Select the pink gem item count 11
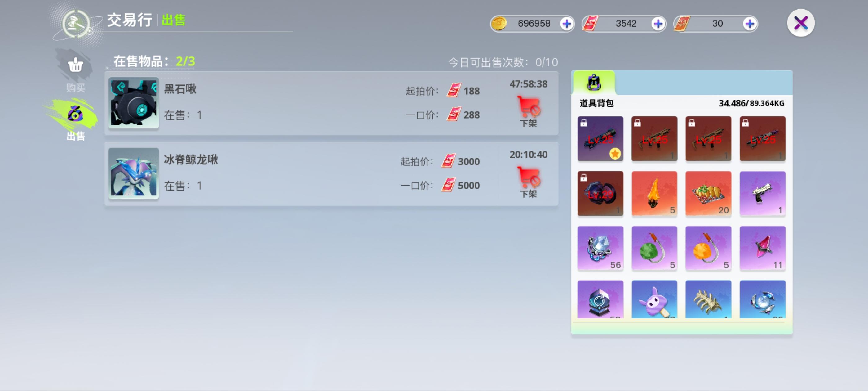The height and width of the screenshot is (391, 868). [x=763, y=248]
